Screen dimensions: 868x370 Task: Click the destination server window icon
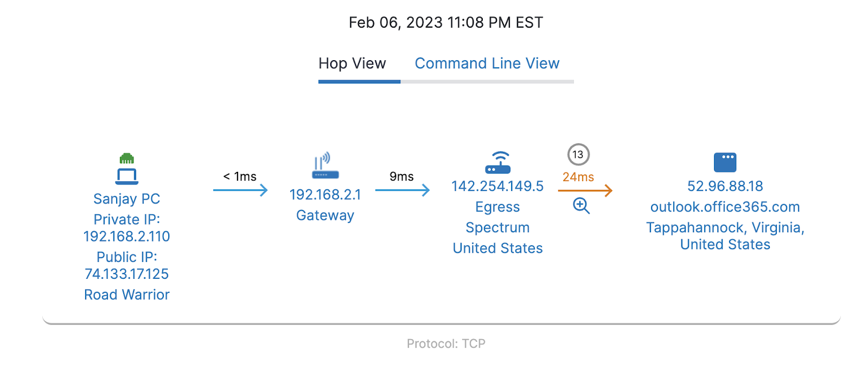click(x=725, y=162)
